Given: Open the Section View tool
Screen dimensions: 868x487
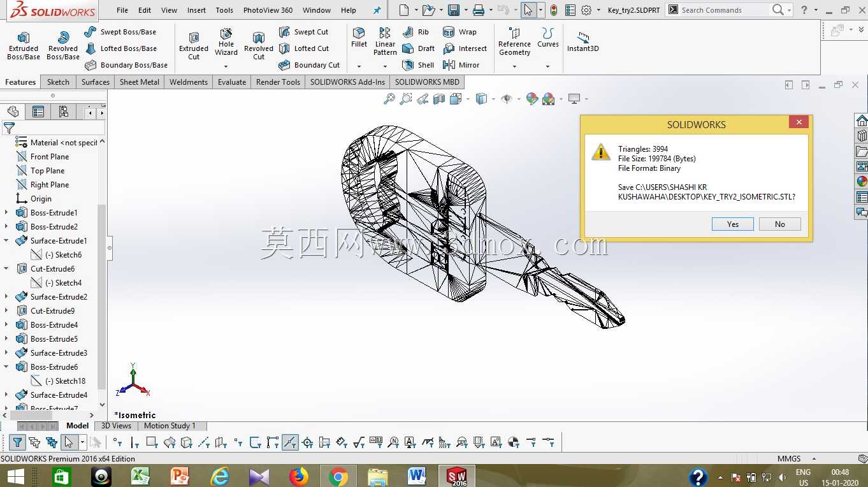Looking at the screenshot, I should tap(439, 99).
